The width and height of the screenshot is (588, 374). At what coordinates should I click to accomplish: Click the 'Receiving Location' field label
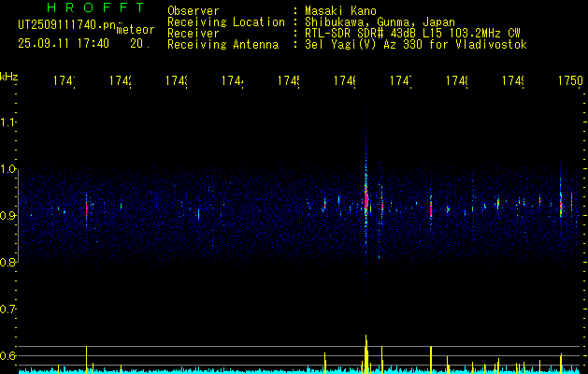pos(226,22)
